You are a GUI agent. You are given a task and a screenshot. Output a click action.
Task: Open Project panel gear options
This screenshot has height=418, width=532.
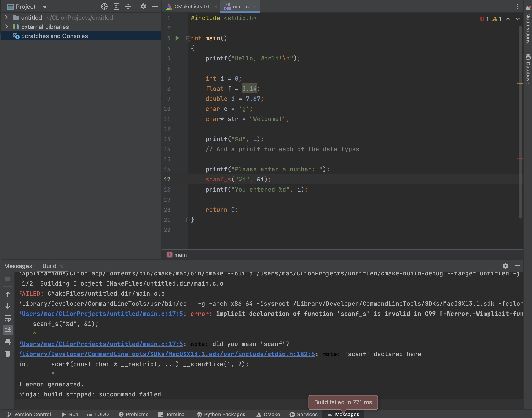coord(143,7)
